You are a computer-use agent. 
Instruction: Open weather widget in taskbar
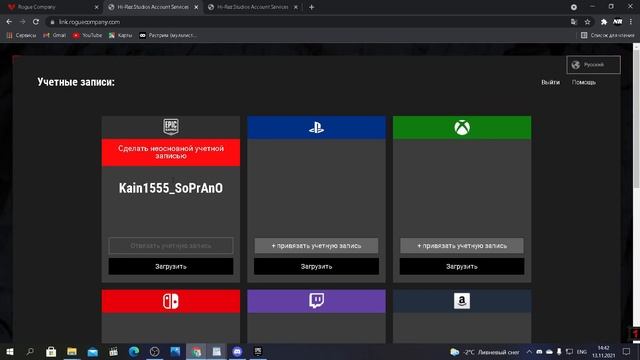point(484,352)
